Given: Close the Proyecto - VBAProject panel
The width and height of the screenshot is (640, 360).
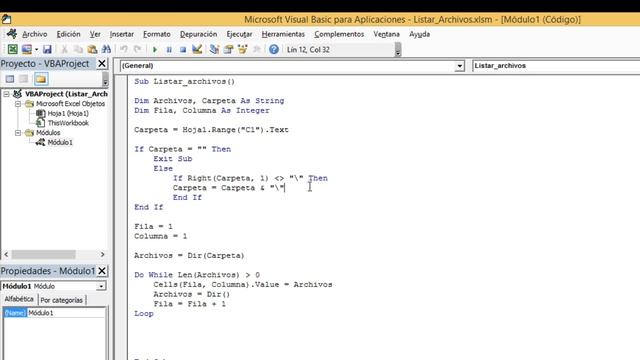Looking at the screenshot, I should coord(102,64).
